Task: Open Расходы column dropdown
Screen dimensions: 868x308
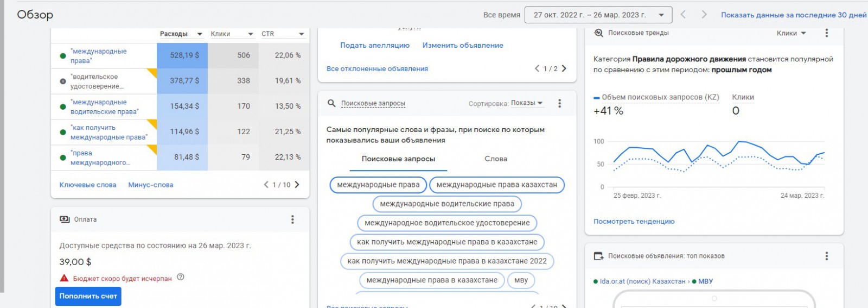Action: coord(181,34)
